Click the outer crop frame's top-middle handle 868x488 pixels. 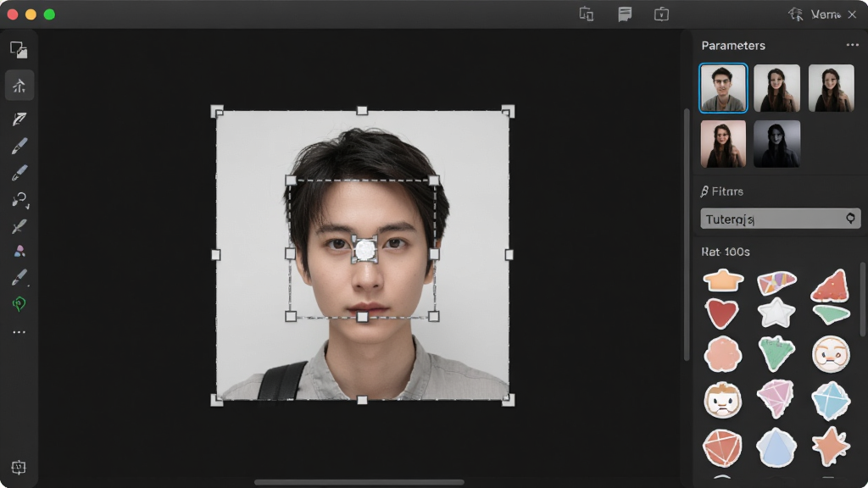coord(362,111)
